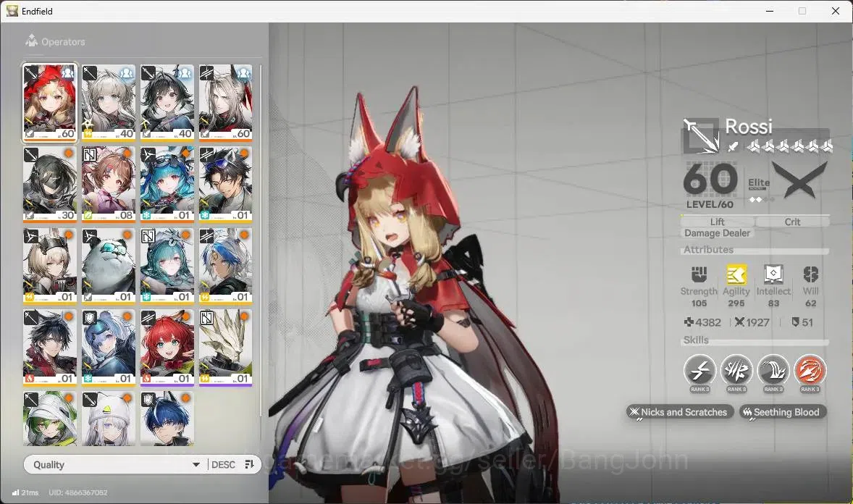Select the dark-haired man in red coat
The image size is (853, 504).
click(x=49, y=348)
